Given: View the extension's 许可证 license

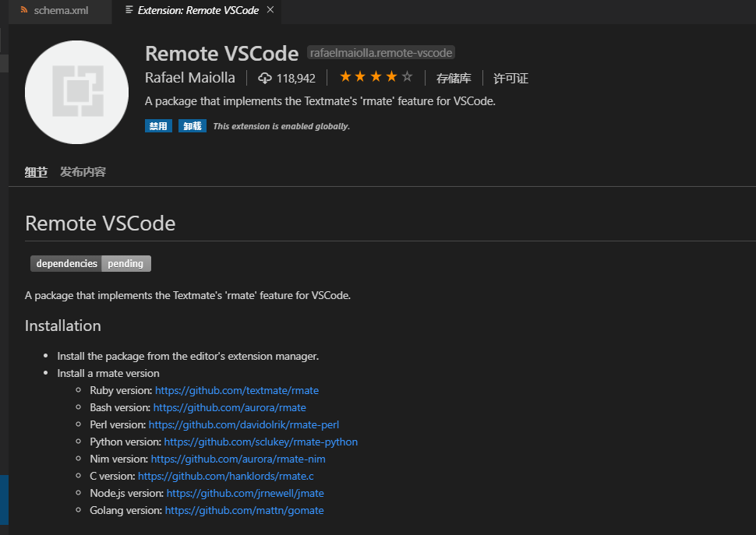Looking at the screenshot, I should click(510, 77).
